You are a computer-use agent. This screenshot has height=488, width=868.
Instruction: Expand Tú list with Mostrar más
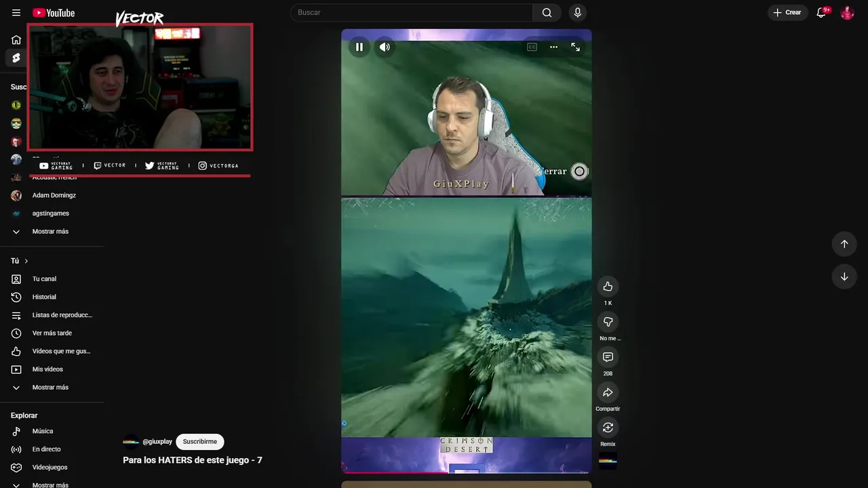pos(52,388)
